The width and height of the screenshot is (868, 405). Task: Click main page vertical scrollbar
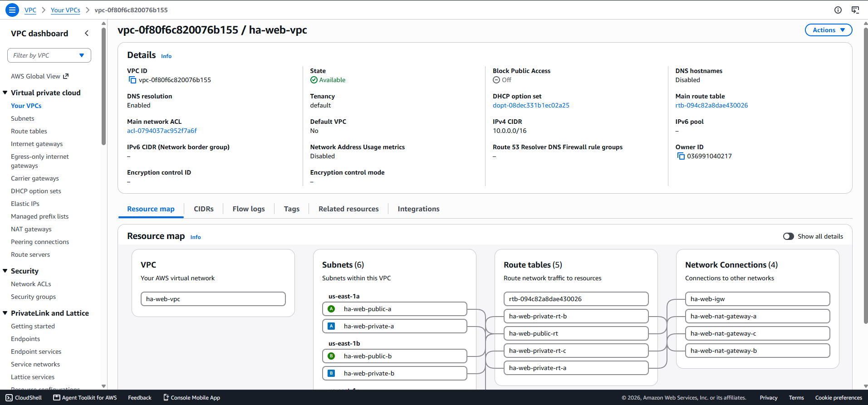click(865, 175)
